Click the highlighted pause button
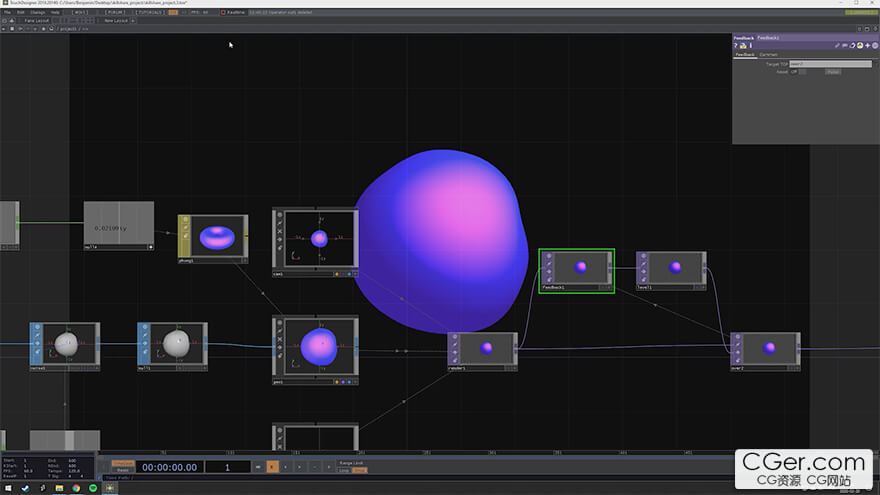The width and height of the screenshot is (880, 495). pyautogui.click(x=272, y=467)
